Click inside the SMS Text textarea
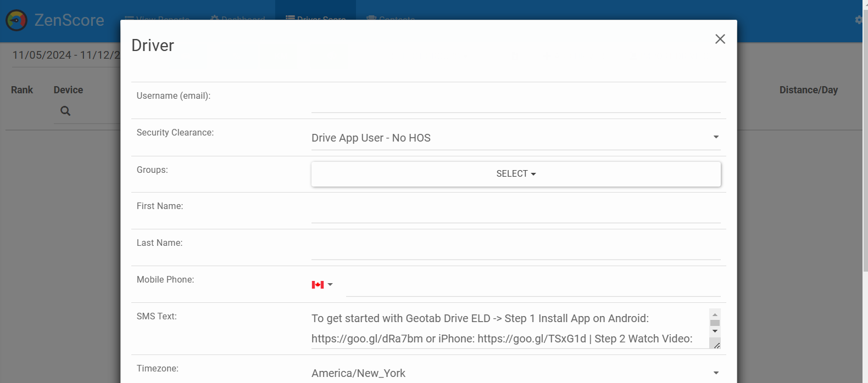This screenshot has width=868, height=383. 510,328
